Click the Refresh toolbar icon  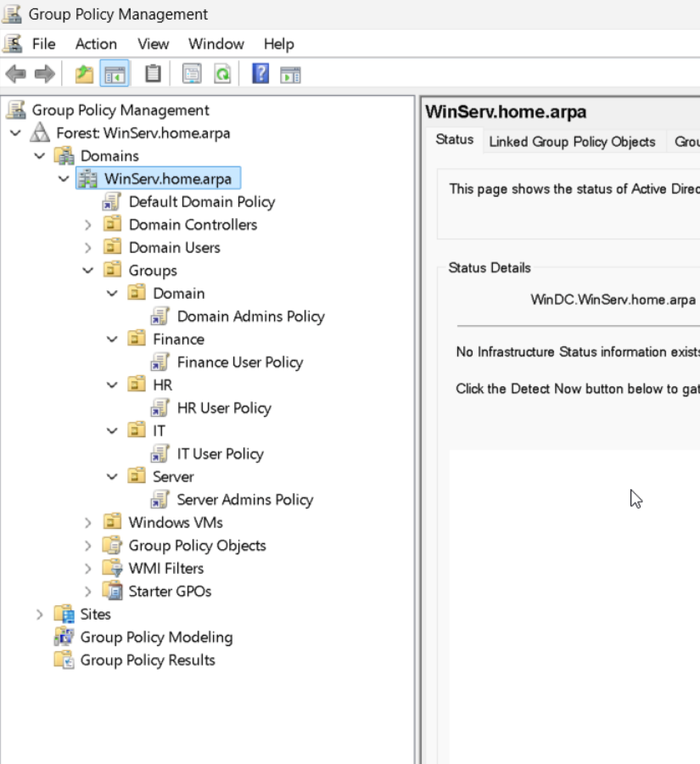pos(222,75)
